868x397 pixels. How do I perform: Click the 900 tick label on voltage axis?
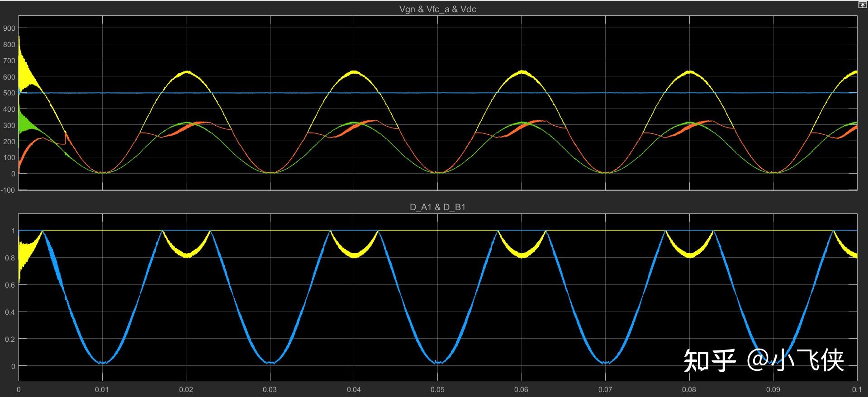click(9, 28)
